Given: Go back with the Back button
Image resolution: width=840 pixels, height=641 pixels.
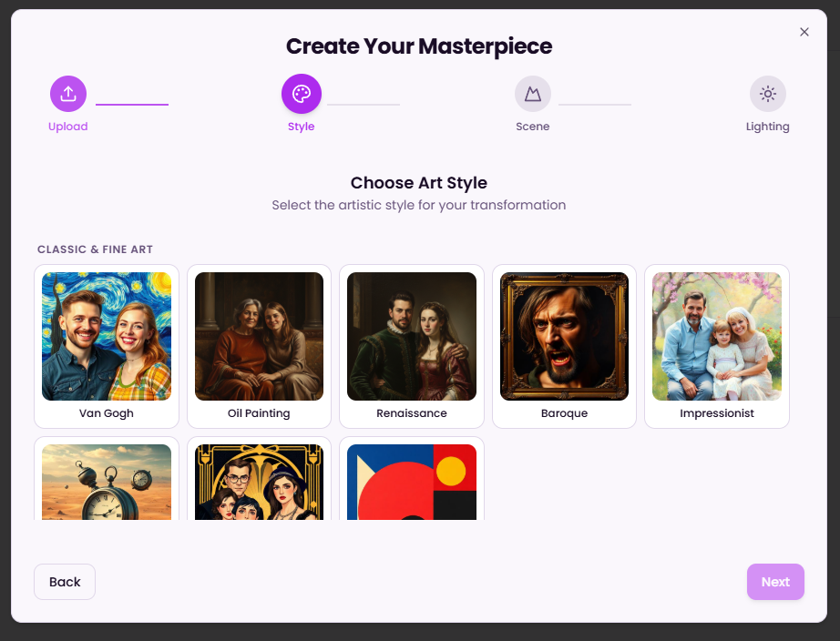Looking at the screenshot, I should coord(65,582).
